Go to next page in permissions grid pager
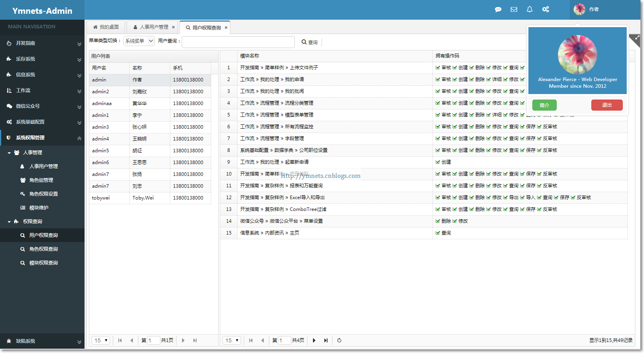 [314, 340]
